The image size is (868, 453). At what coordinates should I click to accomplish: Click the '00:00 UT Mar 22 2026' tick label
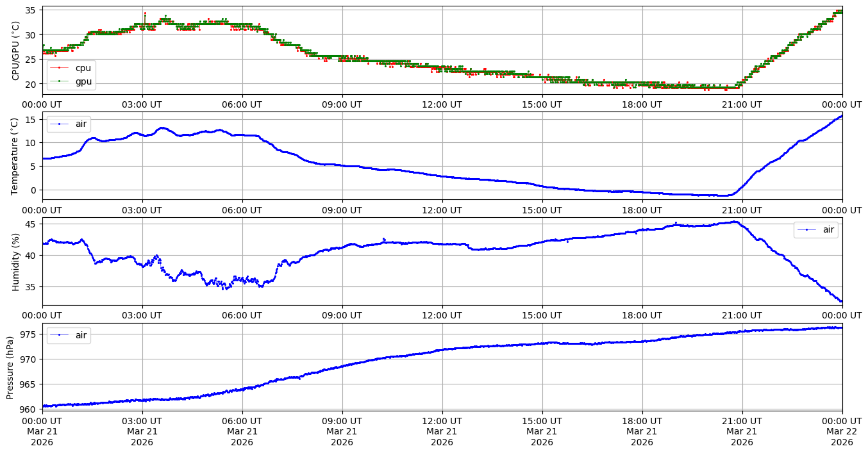(x=842, y=431)
